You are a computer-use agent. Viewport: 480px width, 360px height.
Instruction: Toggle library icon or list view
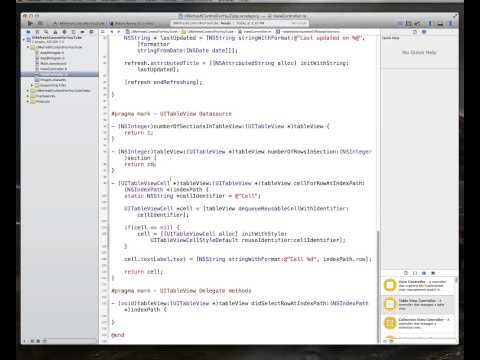click(x=385, y=341)
